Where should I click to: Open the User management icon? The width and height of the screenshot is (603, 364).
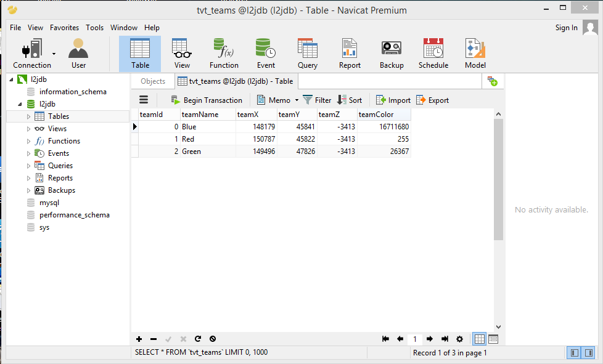pyautogui.click(x=78, y=54)
